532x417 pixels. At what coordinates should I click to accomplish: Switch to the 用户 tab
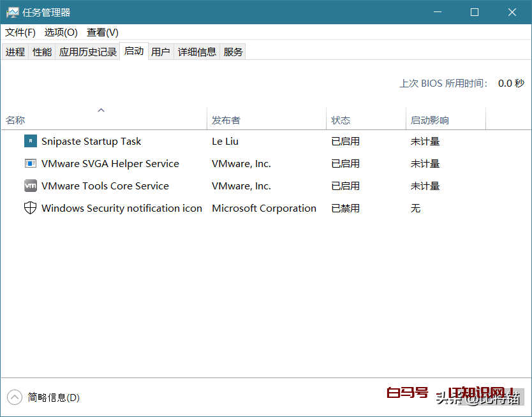coord(161,52)
